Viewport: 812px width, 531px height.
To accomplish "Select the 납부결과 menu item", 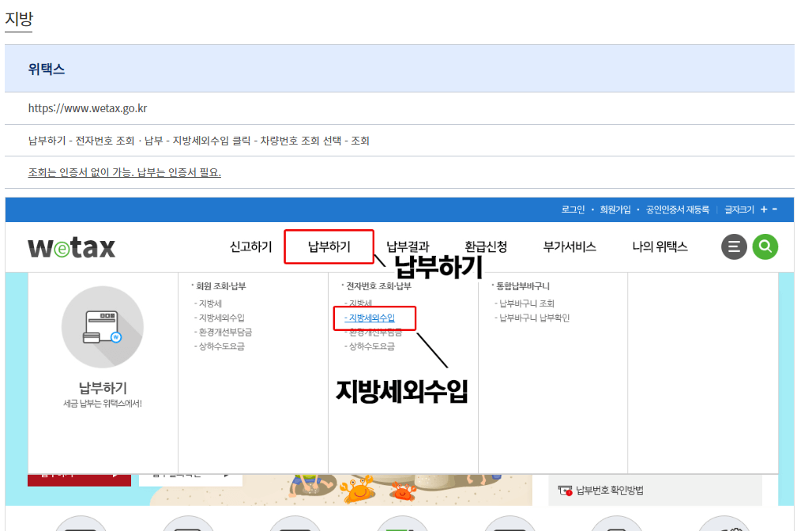I will (408, 247).
